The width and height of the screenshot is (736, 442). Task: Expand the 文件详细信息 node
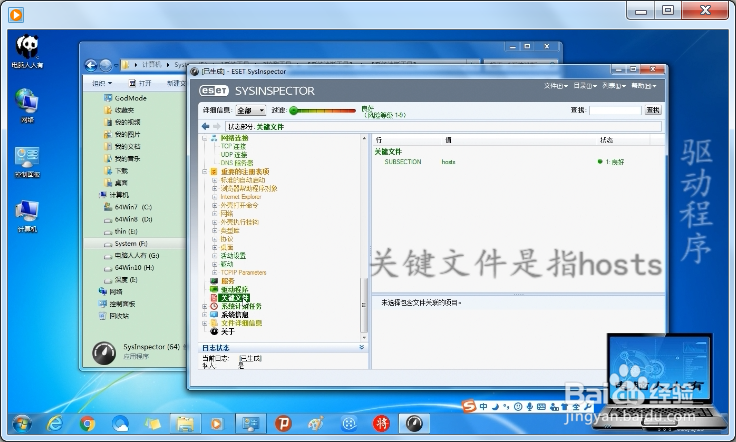205,323
